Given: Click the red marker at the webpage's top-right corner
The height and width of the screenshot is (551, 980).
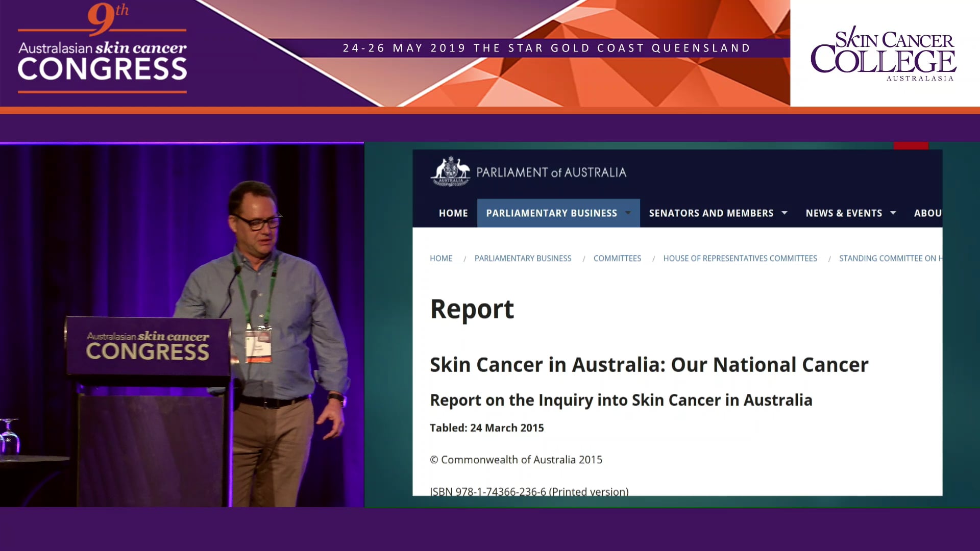Looking at the screenshot, I should tap(912, 146).
